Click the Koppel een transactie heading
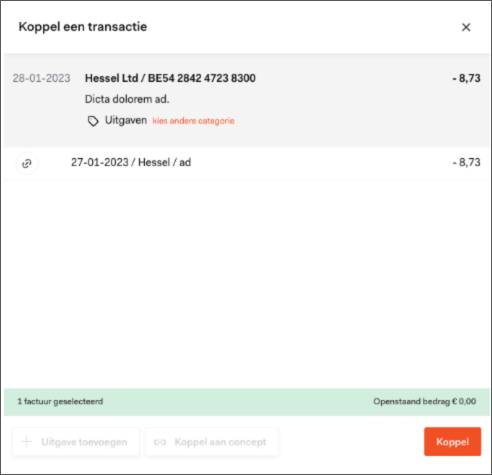Viewport: 492px width, 475px height. [x=83, y=27]
